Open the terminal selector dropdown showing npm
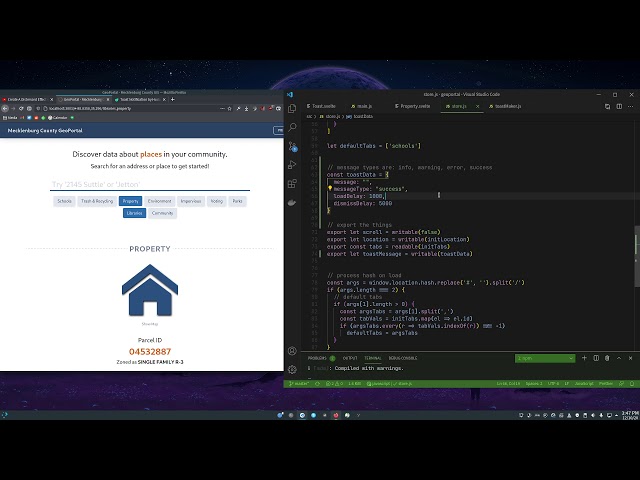This screenshot has width=640, height=480. pyautogui.click(x=545, y=358)
